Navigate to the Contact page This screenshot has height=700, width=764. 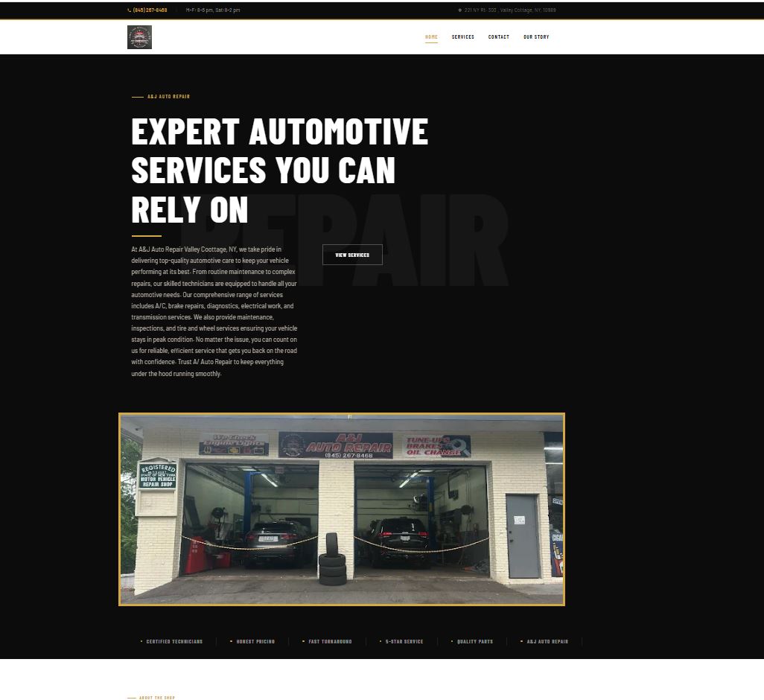point(498,37)
